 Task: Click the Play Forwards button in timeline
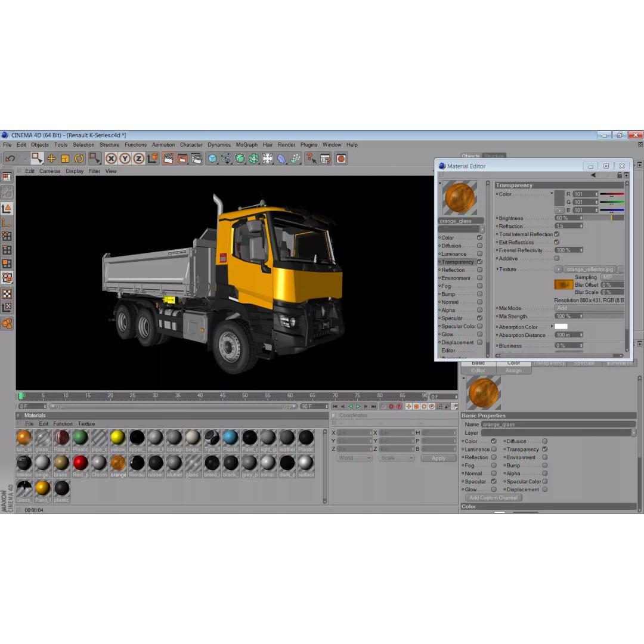tap(358, 406)
